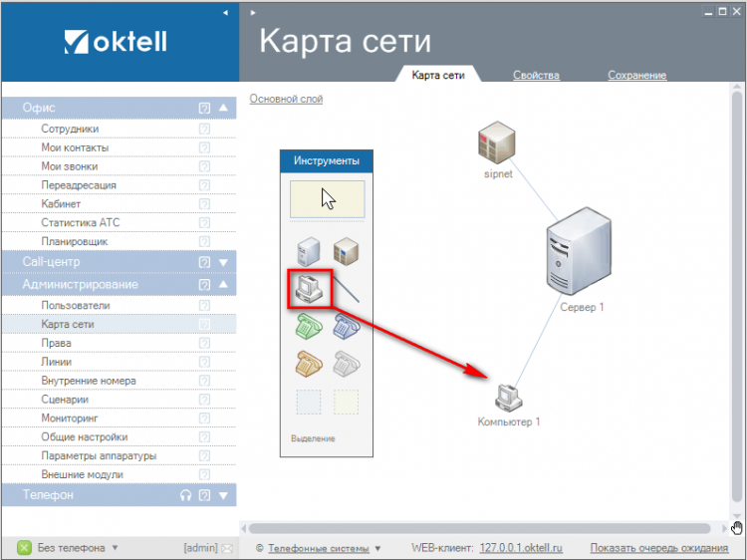Open Пользователи in the Администрирование menu
The image size is (747, 560).
[x=76, y=305]
